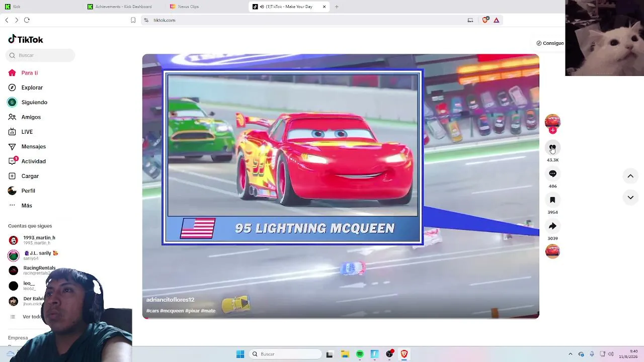Screen dimensions: 644x362
Task: Open File Explorer from the taskbar
Action: (345, 354)
